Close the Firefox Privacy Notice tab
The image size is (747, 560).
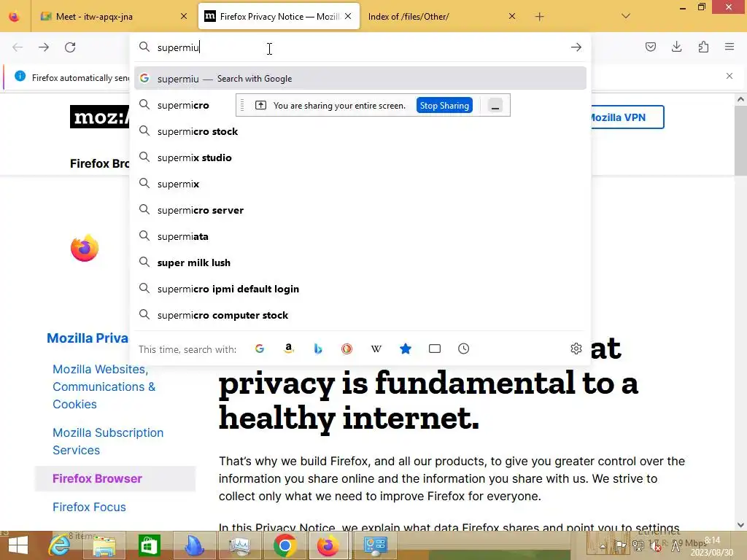pyautogui.click(x=348, y=17)
